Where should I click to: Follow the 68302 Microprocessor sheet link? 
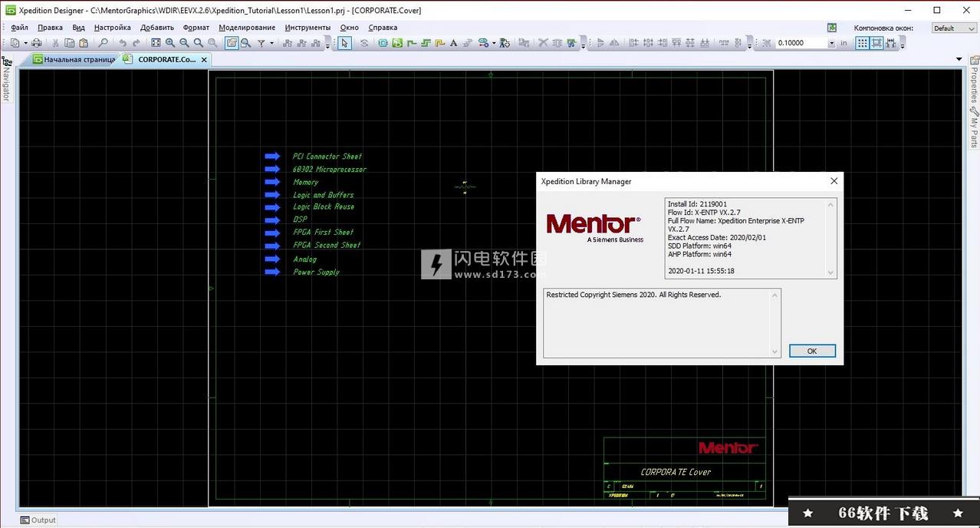(329, 170)
